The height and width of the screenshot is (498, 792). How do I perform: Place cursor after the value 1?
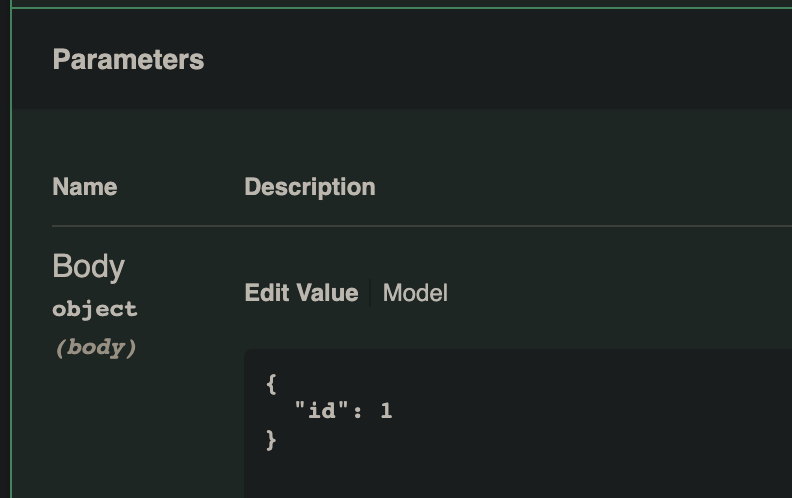393,410
